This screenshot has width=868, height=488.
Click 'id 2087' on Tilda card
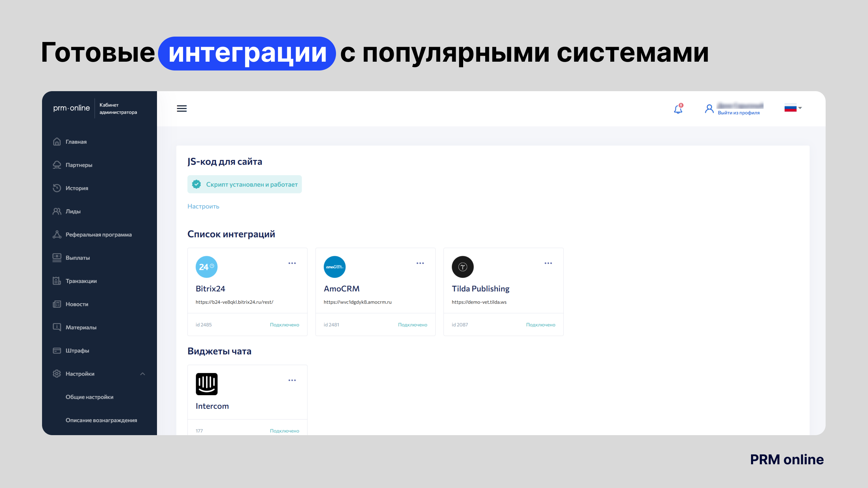460,325
